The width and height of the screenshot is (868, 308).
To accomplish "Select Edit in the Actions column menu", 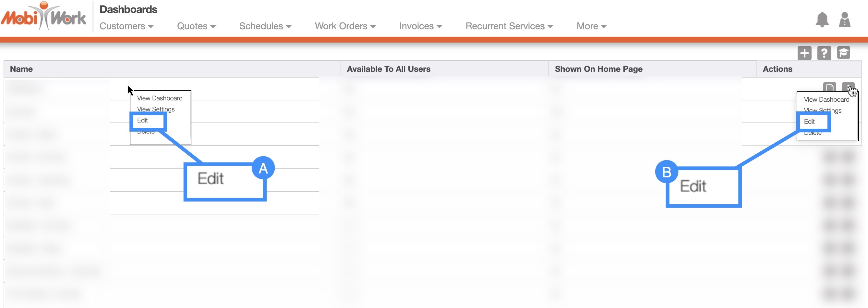I will point(809,122).
